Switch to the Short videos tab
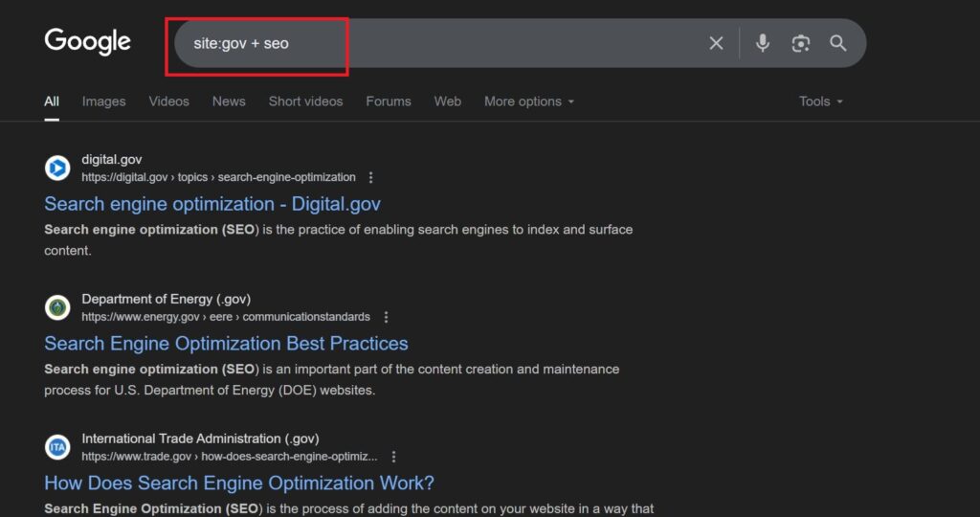The image size is (980, 517). tap(305, 101)
